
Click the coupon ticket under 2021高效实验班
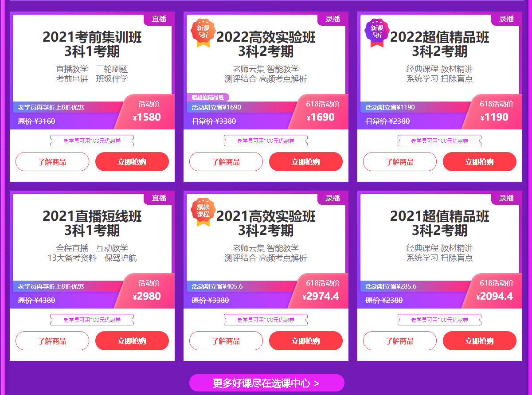(x=266, y=320)
